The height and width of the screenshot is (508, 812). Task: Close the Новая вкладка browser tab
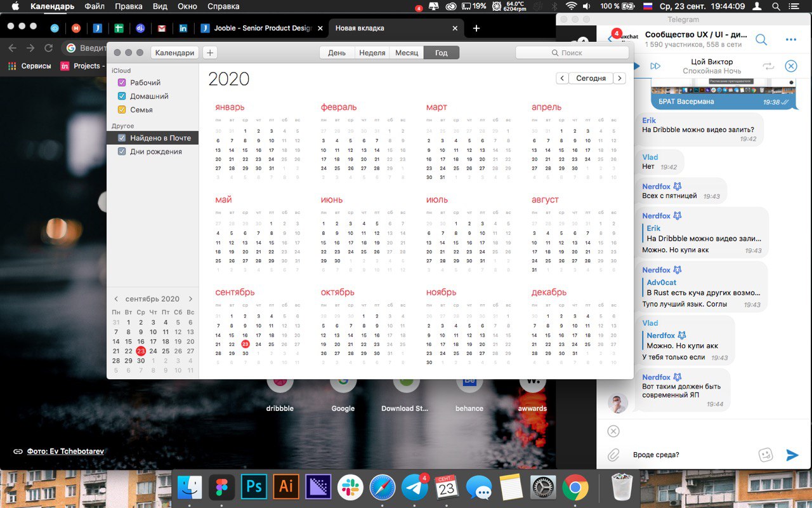(x=455, y=28)
